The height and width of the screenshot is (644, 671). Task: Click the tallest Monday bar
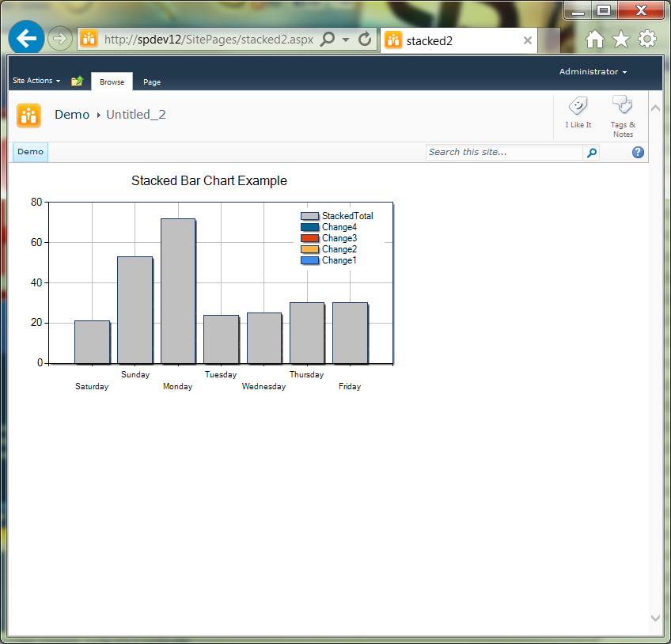click(178, 291)
